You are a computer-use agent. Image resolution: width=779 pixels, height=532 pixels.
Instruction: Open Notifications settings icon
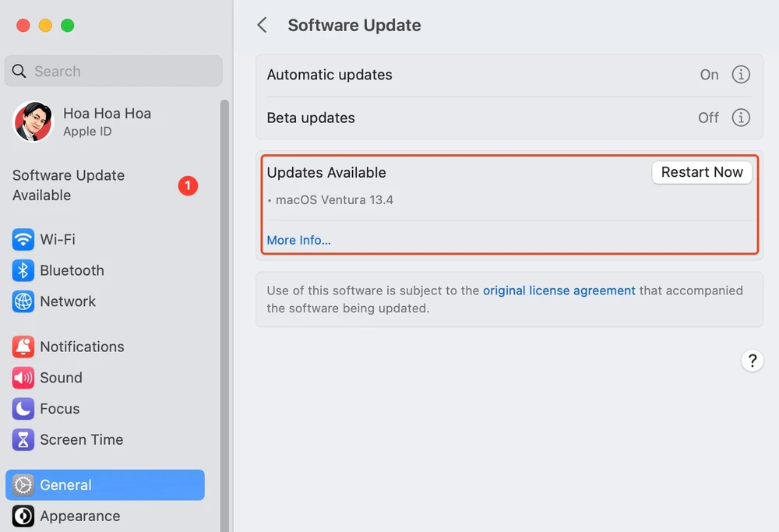(x=23, y=347)
